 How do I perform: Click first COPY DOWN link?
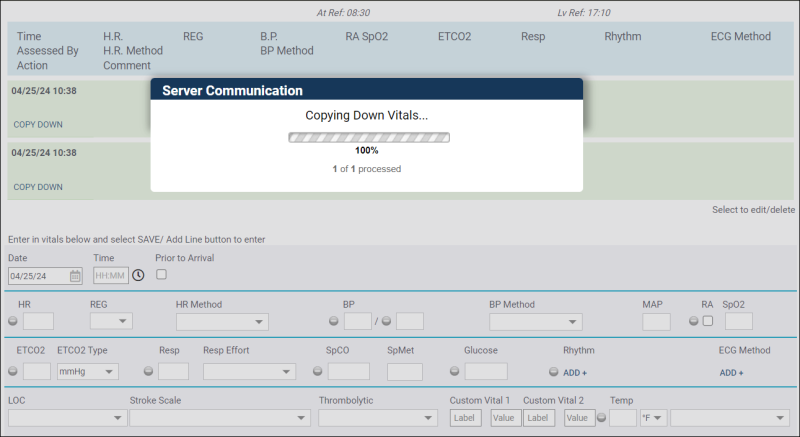[38, 124]
